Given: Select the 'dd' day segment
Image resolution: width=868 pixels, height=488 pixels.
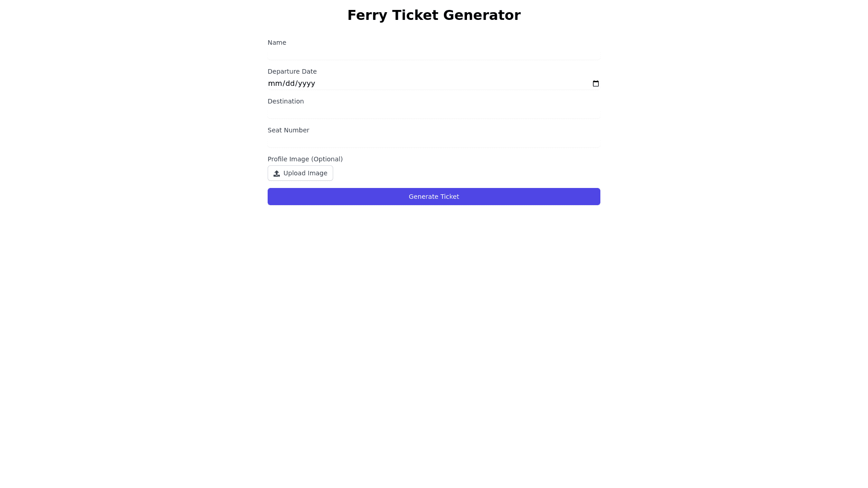Looking at the screenshot, I should [x=290, y=84].
